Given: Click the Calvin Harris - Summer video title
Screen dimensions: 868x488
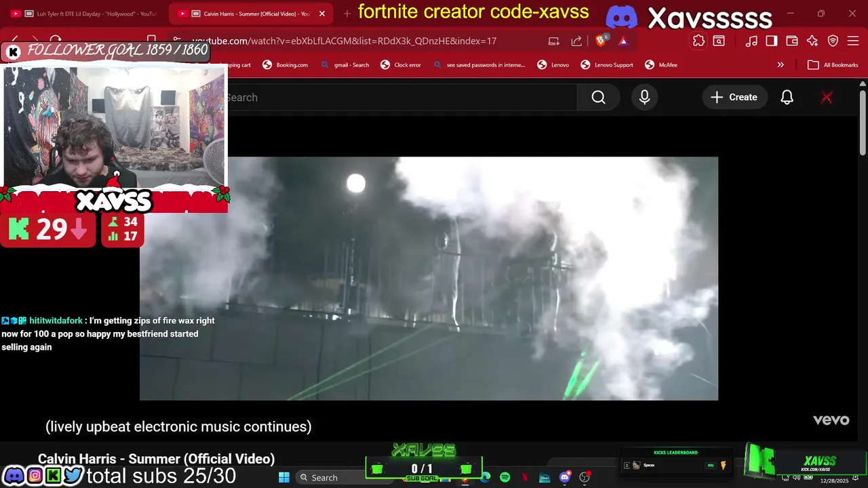Looking at the screenshot, I should click(156, 459).
